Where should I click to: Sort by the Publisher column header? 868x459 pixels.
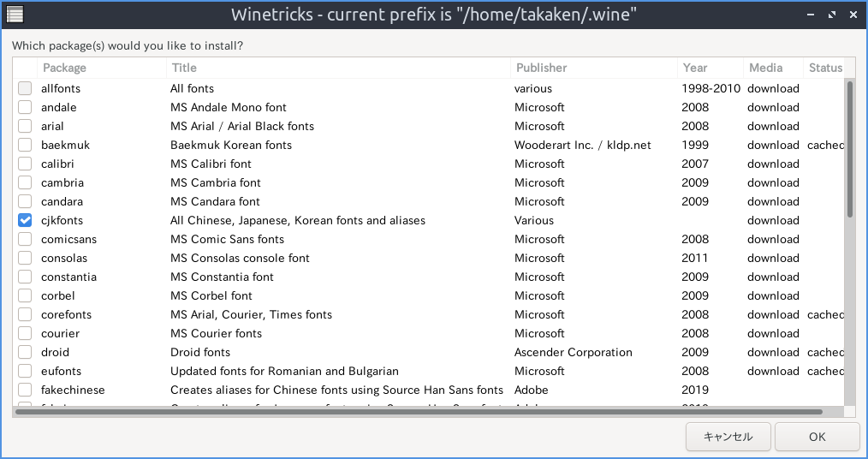point(594,68)
